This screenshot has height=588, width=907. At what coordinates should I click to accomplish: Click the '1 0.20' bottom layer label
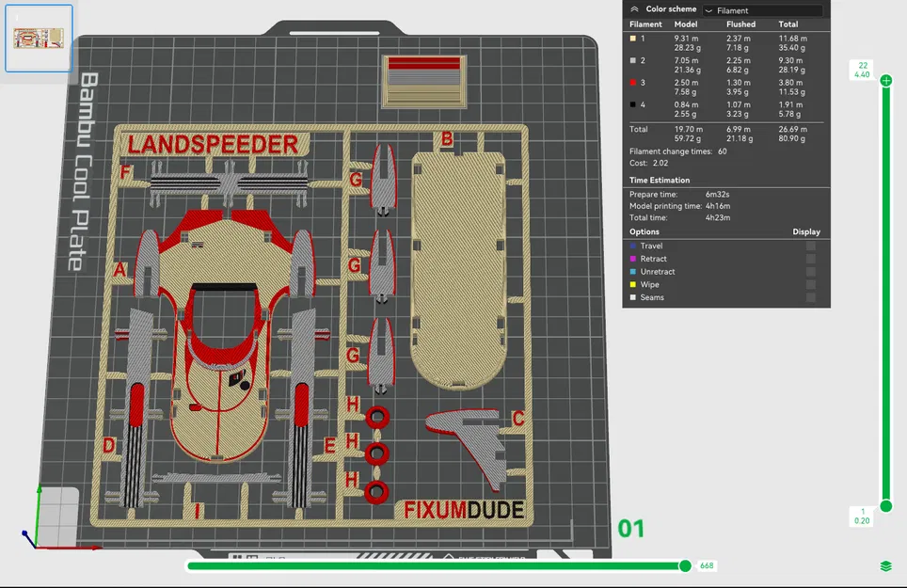coord(863,516)
